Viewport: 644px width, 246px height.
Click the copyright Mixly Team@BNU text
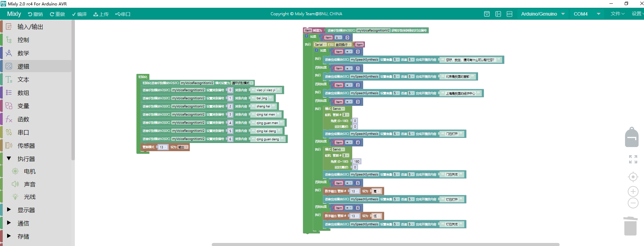tap(306, 14)
